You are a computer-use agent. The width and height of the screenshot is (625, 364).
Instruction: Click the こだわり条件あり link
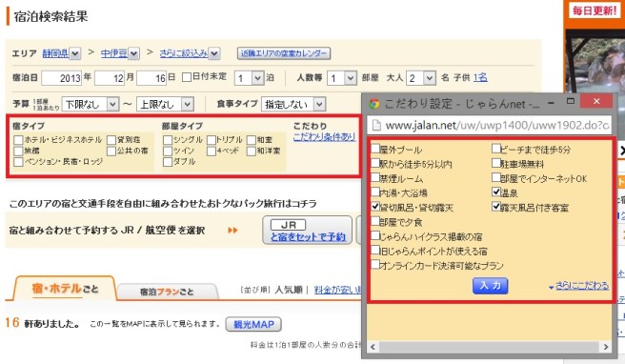[324, 137]
